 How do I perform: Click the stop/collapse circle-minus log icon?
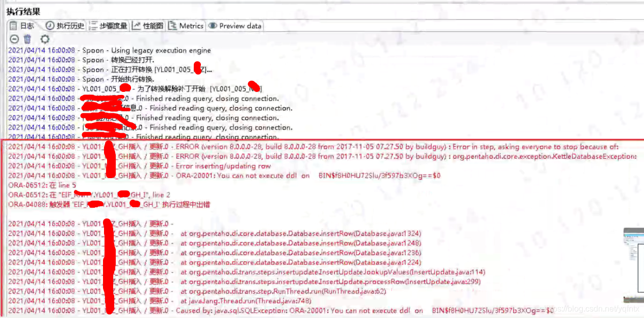[x=14, y=39]
